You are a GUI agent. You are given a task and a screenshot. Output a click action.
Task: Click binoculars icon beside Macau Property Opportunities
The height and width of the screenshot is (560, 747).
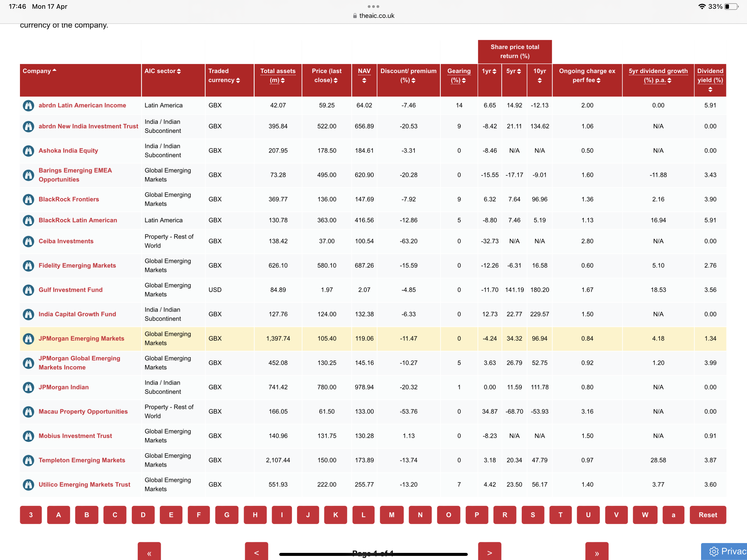[28, 412]
